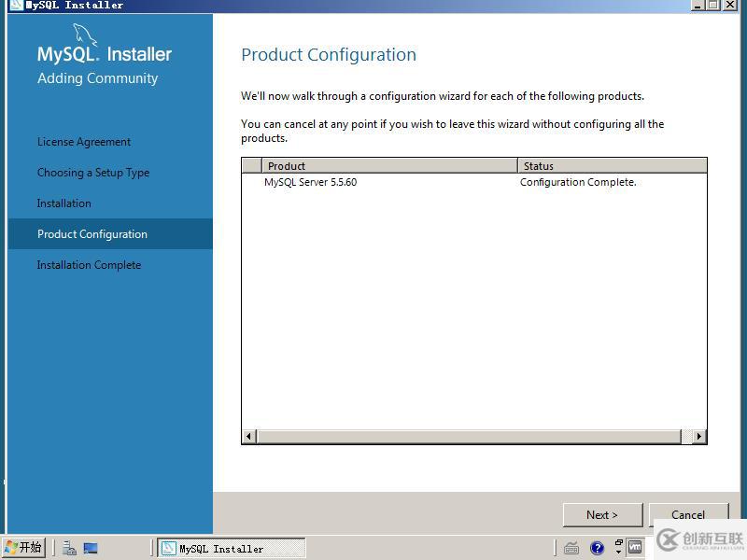The width and height of the screenshot is (747, 560).
Task: Click the horizontal scrollbar track
Action: (470, 436)
